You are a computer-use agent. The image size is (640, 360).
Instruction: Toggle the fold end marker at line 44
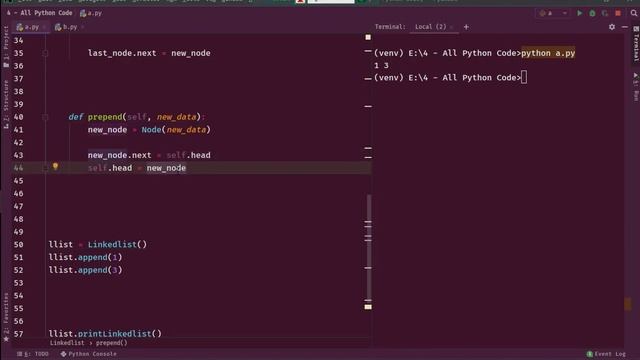(45, 168)
